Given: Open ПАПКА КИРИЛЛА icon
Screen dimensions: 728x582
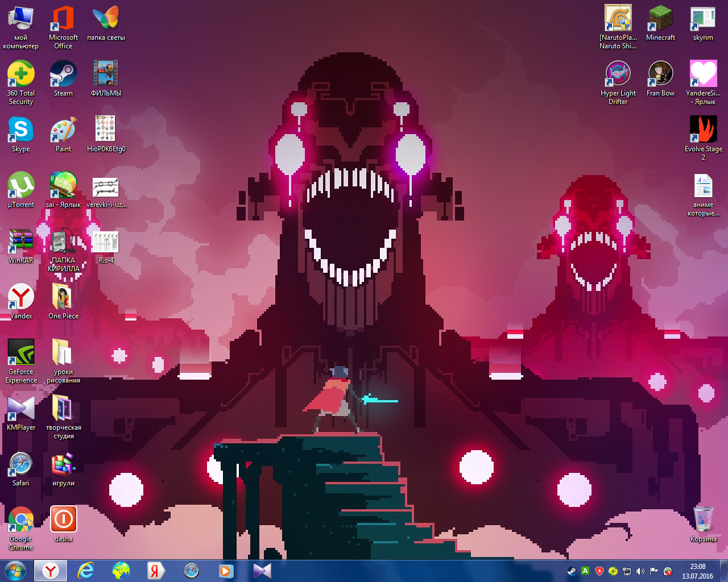Looking at the screenshot, I should (x=63, y=250).
